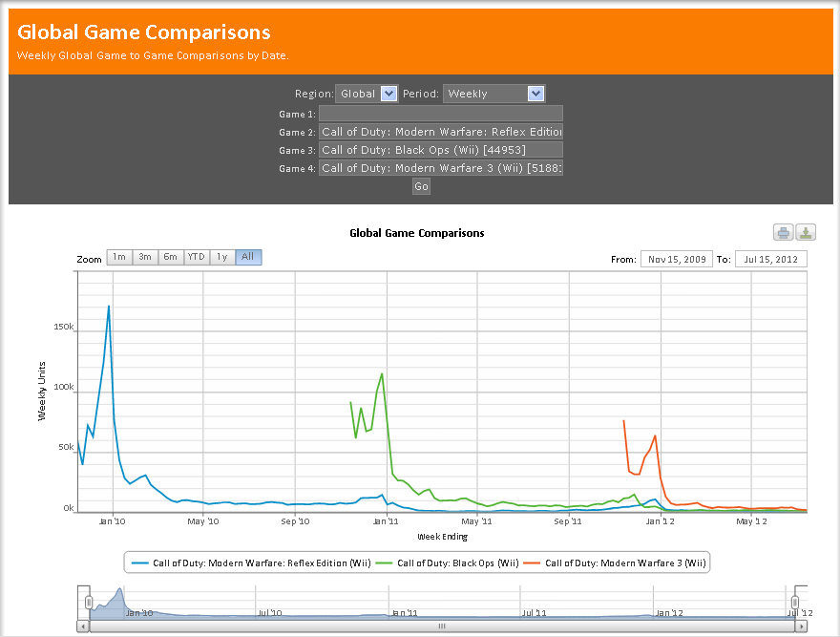Select the All zoom range

click(248, 257)
